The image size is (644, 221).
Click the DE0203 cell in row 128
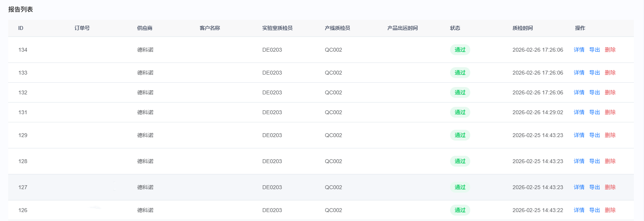pyautogui.click(x=272, y=161)
